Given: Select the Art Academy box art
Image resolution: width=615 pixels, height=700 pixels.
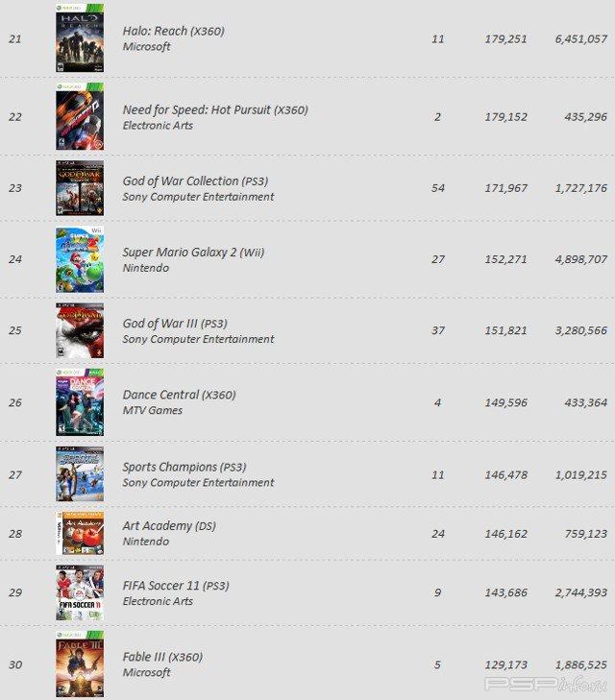Looking at the screenshot, I should click(79, 533).
